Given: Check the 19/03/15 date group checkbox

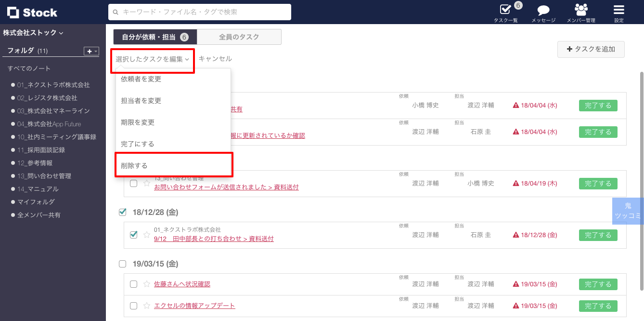Looking at the screenshot, I should pyautogui.click(x=122, y=264).
